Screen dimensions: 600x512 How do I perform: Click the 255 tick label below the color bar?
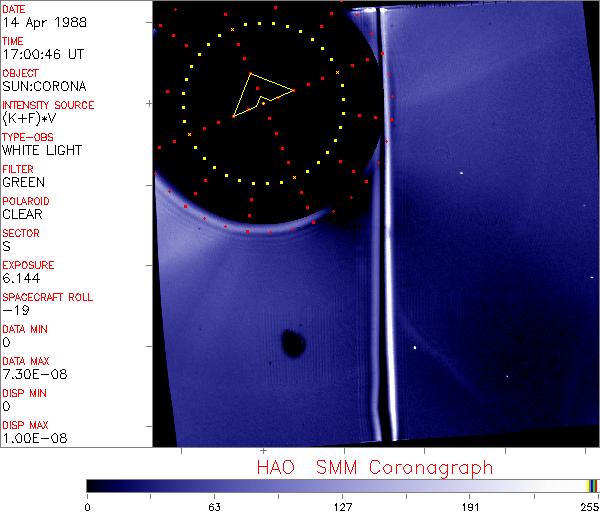[x=588, y=506]
